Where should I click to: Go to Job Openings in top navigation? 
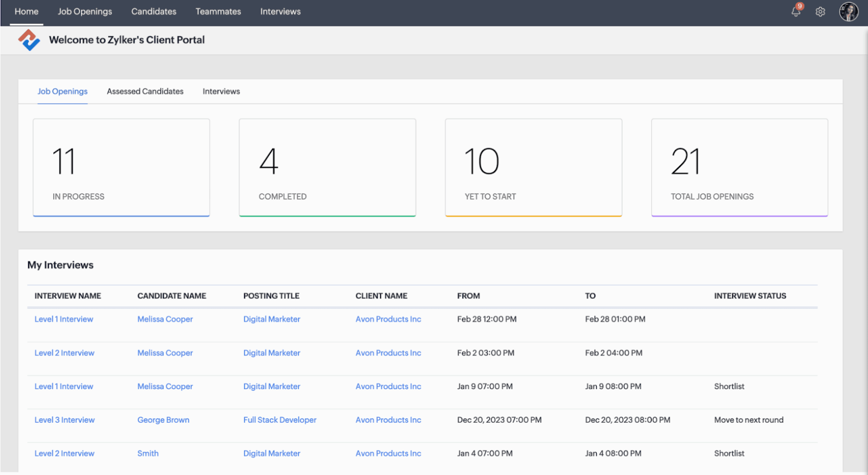[x=85, y=11]
